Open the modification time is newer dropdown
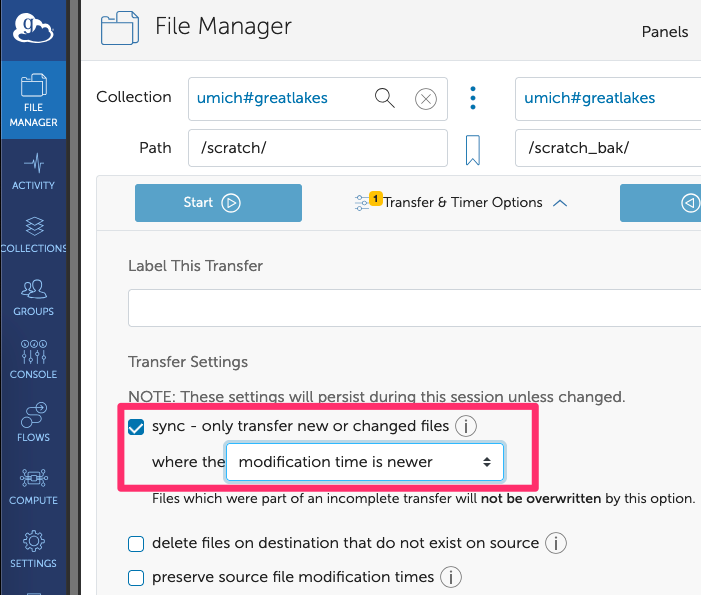 364,462
